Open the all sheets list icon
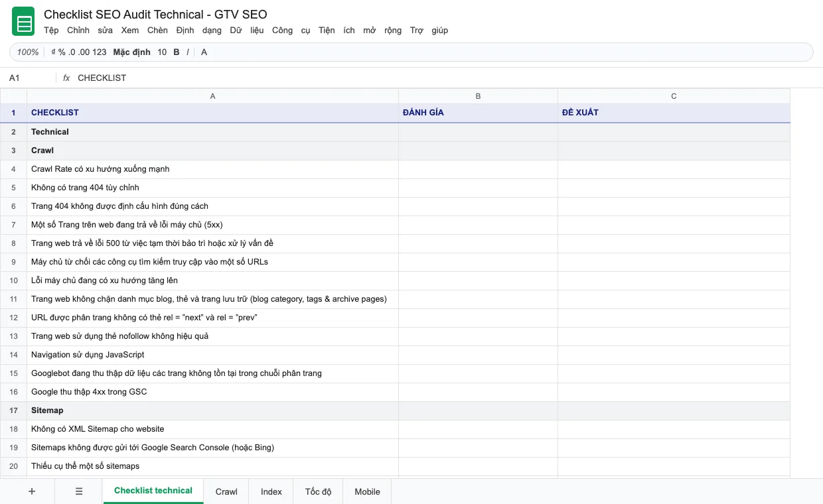Viewport: 823px width, 504px height. (x=79, y=491)
